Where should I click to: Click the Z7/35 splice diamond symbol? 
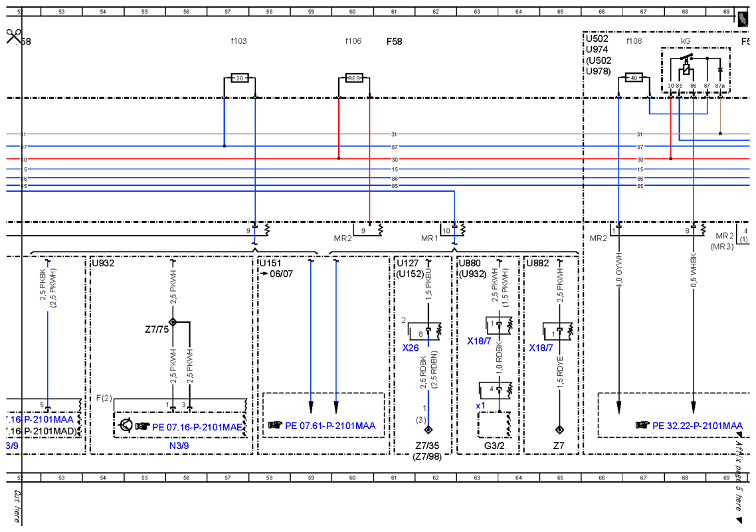click(428, 429)
